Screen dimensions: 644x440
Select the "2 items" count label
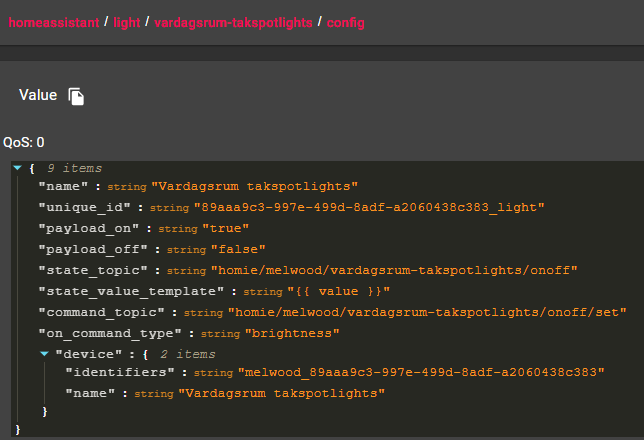[188, 354]
